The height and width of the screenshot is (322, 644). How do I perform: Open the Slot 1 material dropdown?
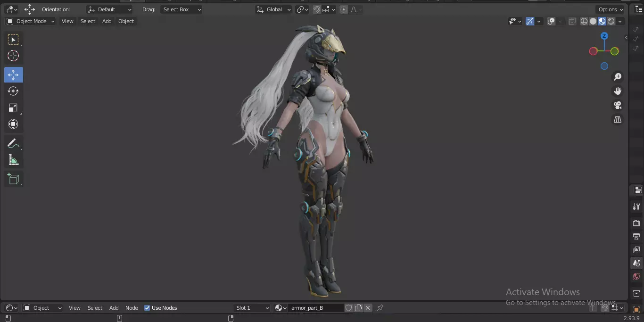point(252,308)
